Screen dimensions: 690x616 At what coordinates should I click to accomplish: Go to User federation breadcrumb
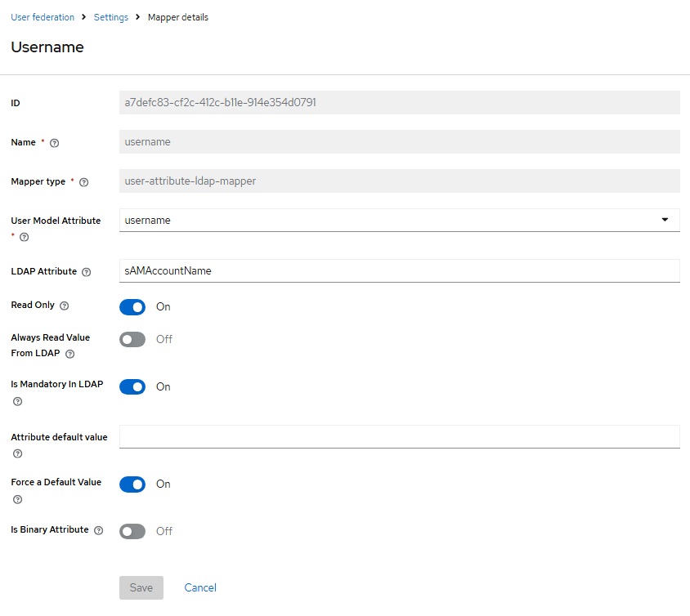pos(43,17)
